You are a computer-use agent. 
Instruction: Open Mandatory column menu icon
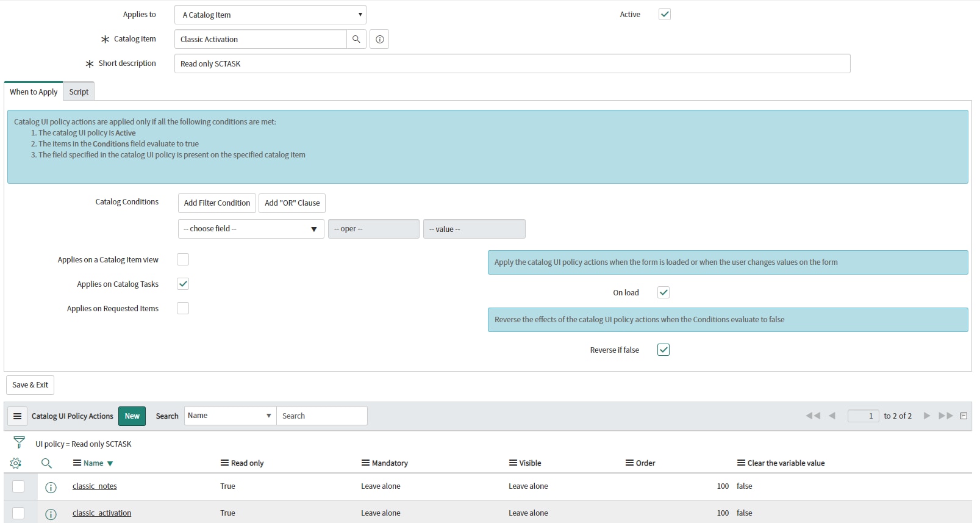coord(365,463)
